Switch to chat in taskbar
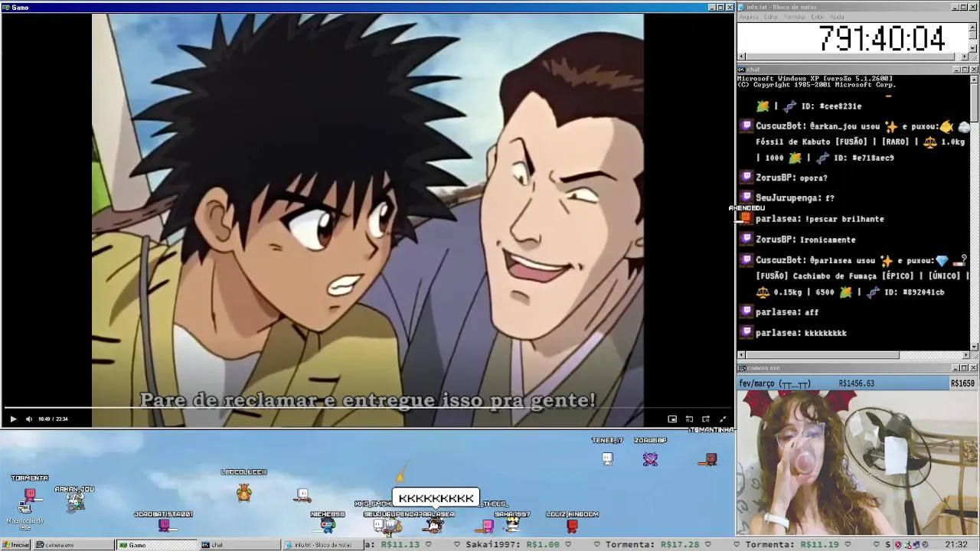980x551 pixels. [x=240, y=545]
